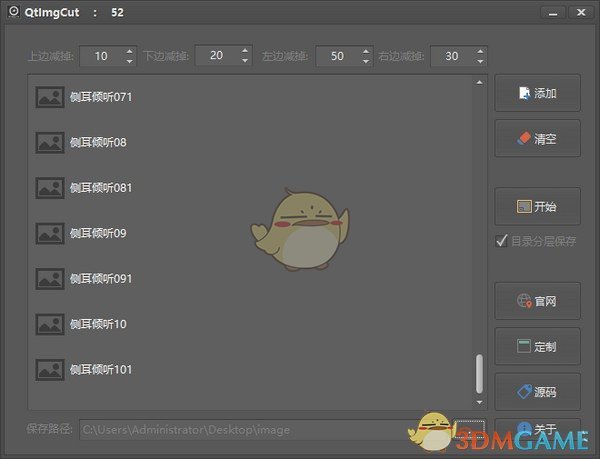
Task: Start cropping with the 开始 button
Action: click(537, 207)
